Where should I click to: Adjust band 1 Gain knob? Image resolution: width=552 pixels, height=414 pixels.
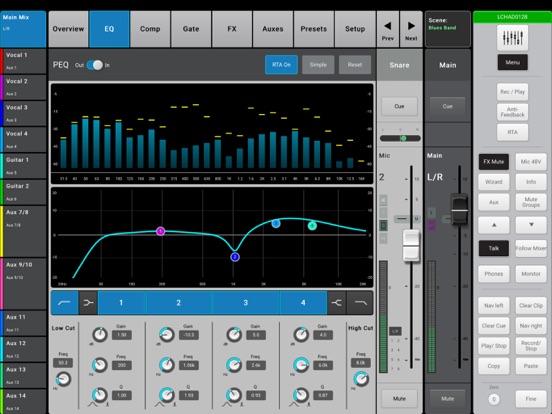tap(100, 334)
